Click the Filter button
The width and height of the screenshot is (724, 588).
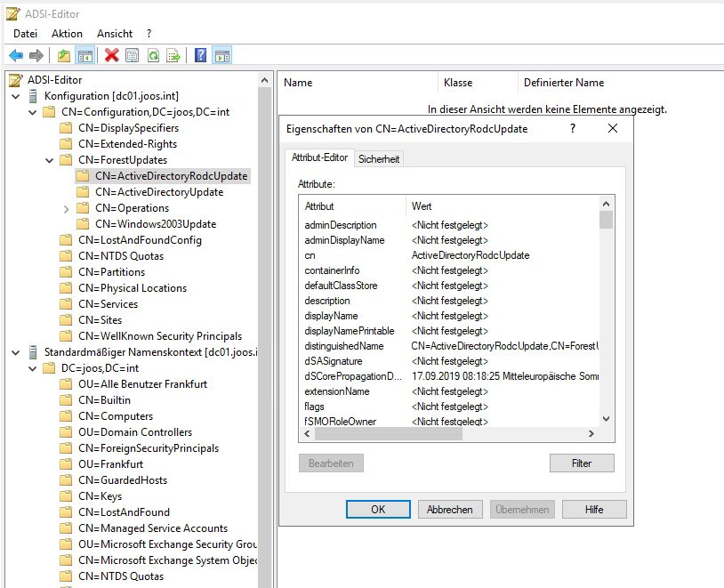582,463
